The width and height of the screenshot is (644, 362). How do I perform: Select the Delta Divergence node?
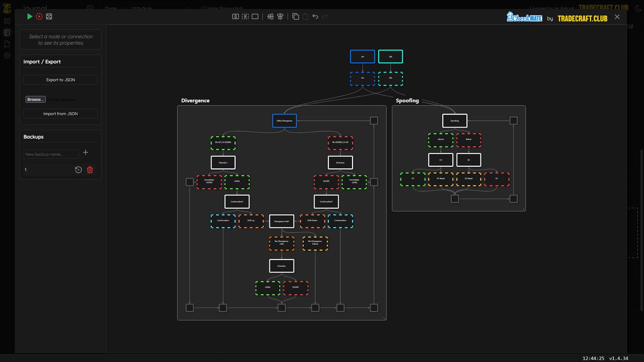tap(284, 121)
